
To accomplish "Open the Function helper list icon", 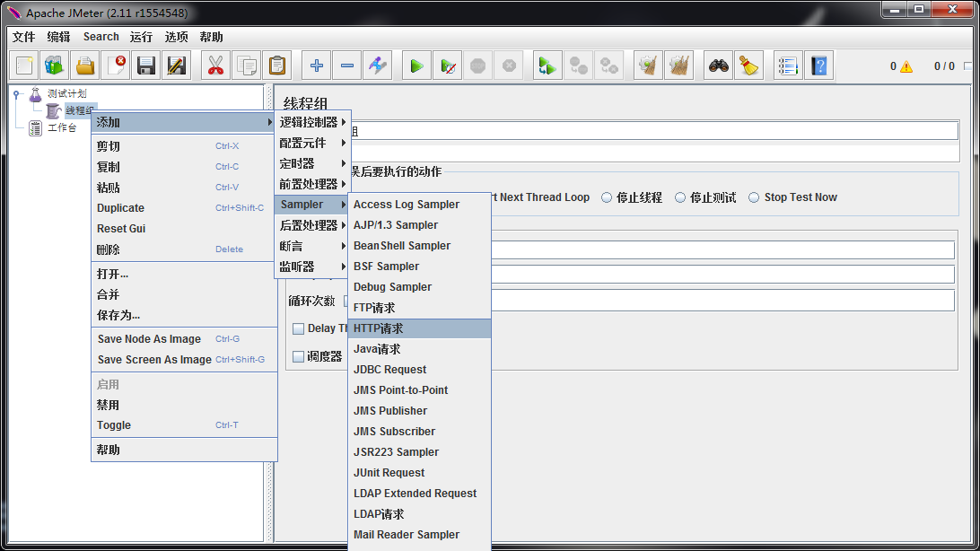I will point(788,66).
